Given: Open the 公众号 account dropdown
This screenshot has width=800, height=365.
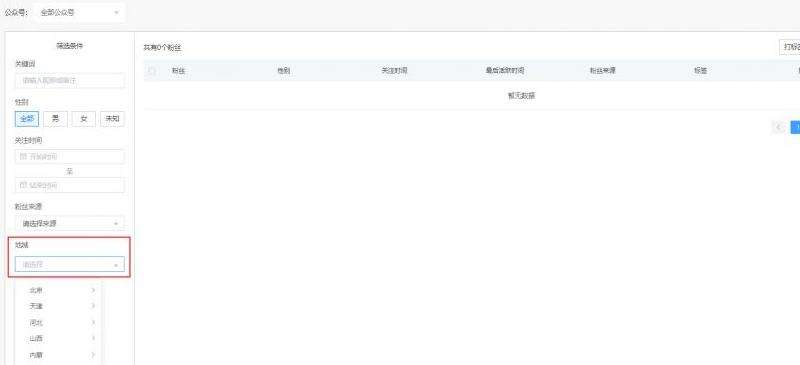Looking at the screenshot, I should pyautogui.click(x=79, y=12).
